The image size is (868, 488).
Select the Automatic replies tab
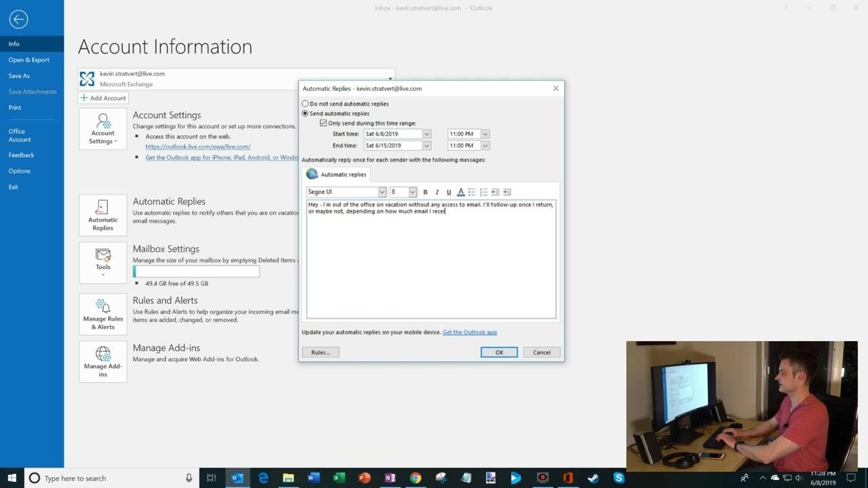(336, 174)
